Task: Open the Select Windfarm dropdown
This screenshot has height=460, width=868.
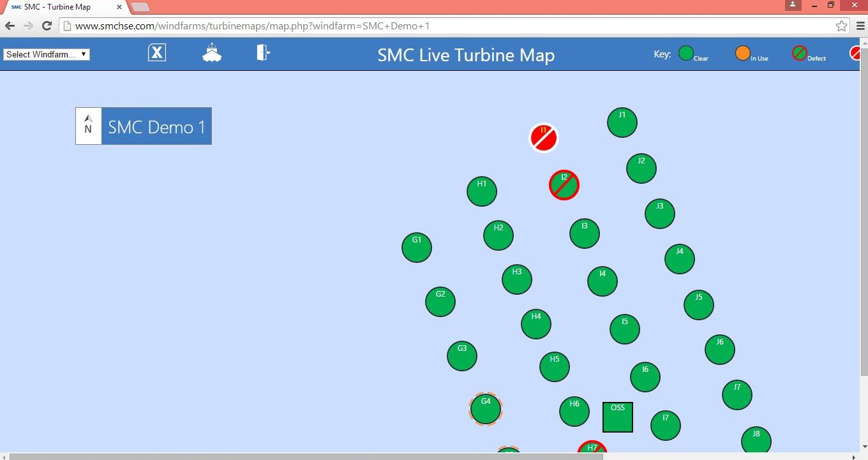Action: (47, 54)
